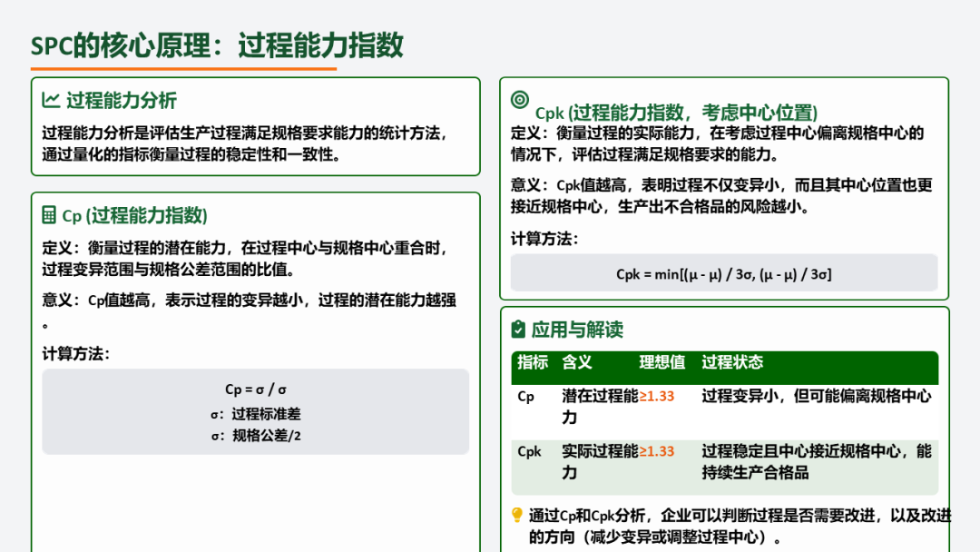This screenshot has width=980, height=552.
Task: Click the orange ≥1.33 value in Cpk row
Action: (x=657, y=451)
